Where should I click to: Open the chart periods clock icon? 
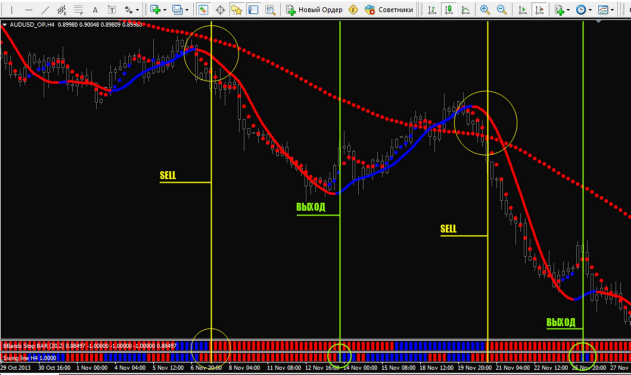pyautogui.click(x=581, y=10)
